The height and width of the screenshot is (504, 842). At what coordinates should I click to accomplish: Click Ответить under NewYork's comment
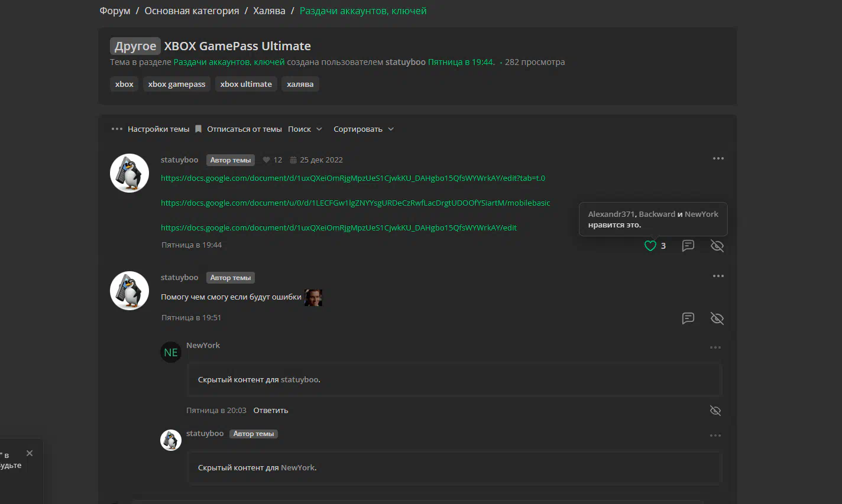(x=271, y=410)
